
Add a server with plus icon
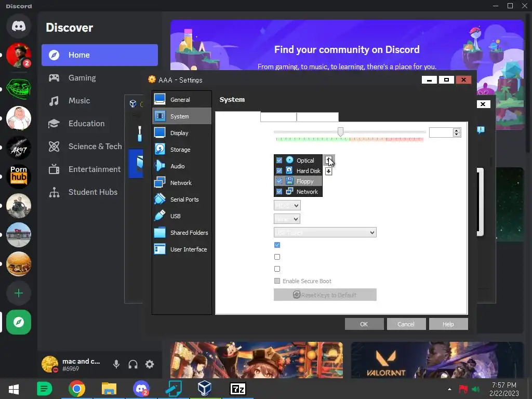(19, 293)
